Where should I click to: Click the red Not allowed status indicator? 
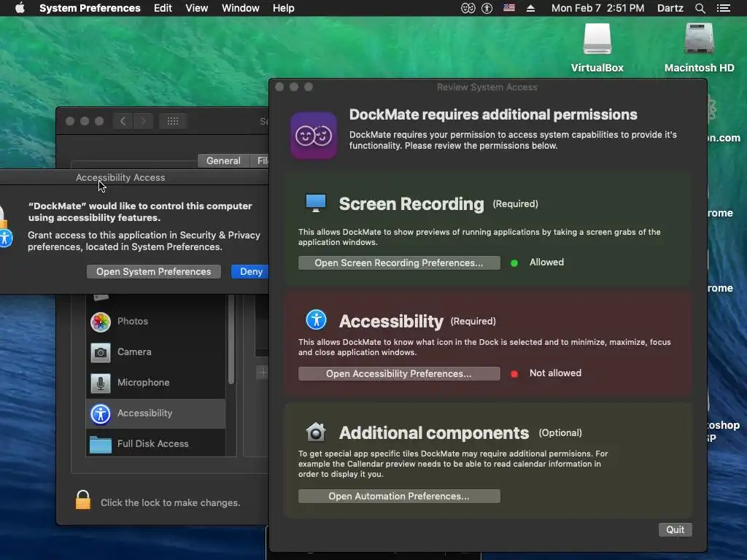tap(514, 374)
